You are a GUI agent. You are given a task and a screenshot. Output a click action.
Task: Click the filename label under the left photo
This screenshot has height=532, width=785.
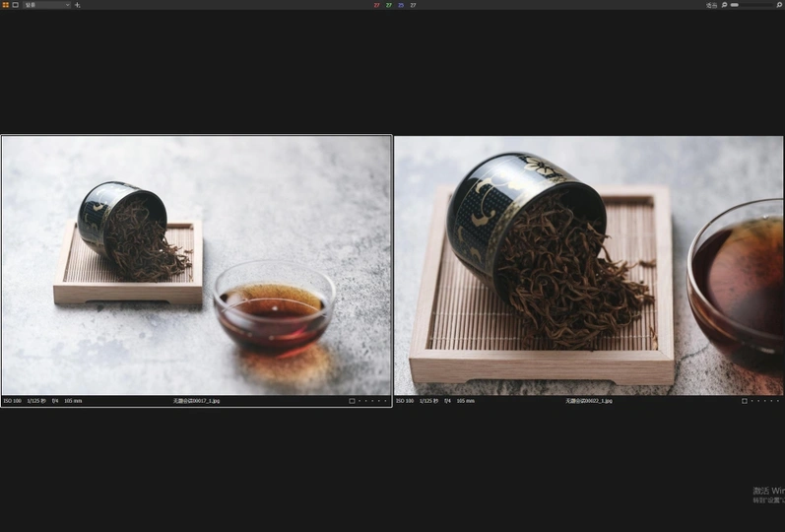click(196, 401)
